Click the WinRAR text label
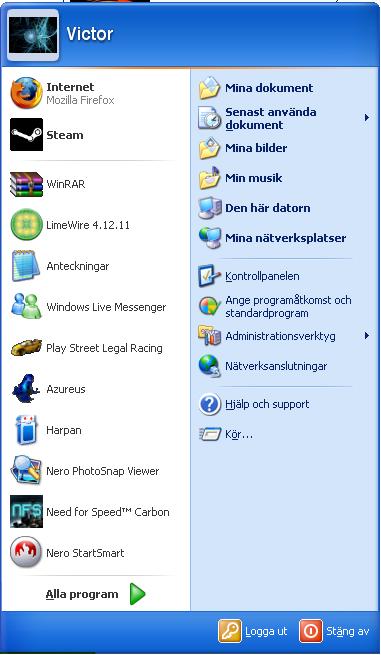This screenshot has width=381, height=655. click(66, 184)
